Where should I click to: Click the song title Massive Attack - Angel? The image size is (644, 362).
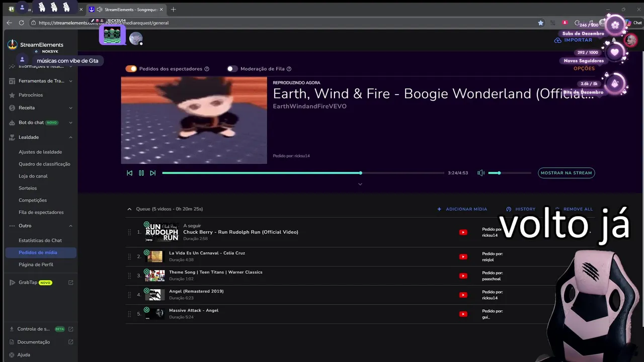pyautogui.click(x=194, y=311)
